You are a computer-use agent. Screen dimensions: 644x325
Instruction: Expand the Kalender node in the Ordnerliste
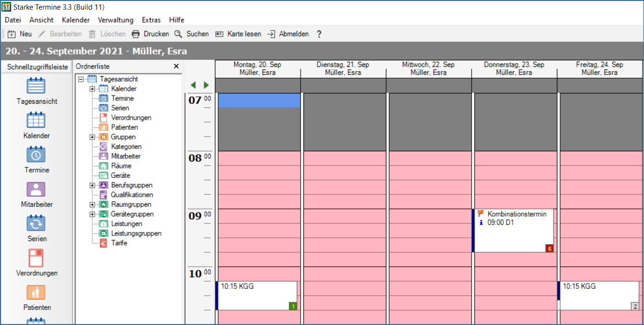point(92,89)
